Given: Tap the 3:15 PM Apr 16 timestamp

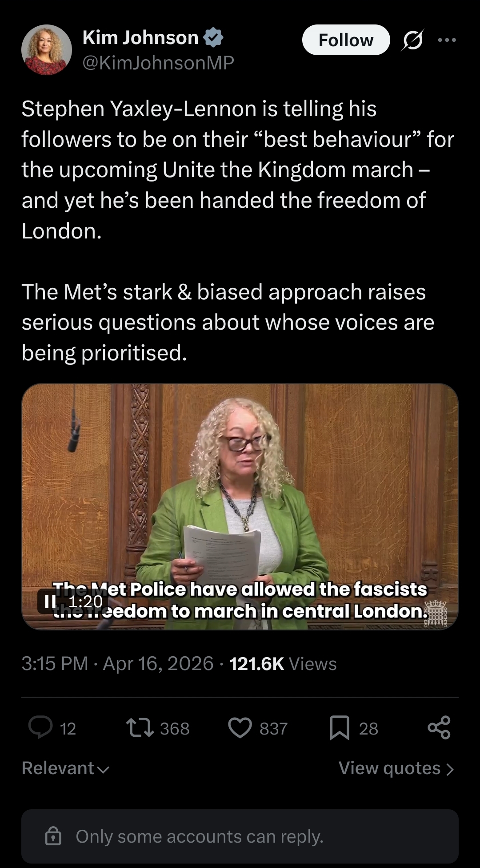Looking at the screenshot, I should point(118,664).
